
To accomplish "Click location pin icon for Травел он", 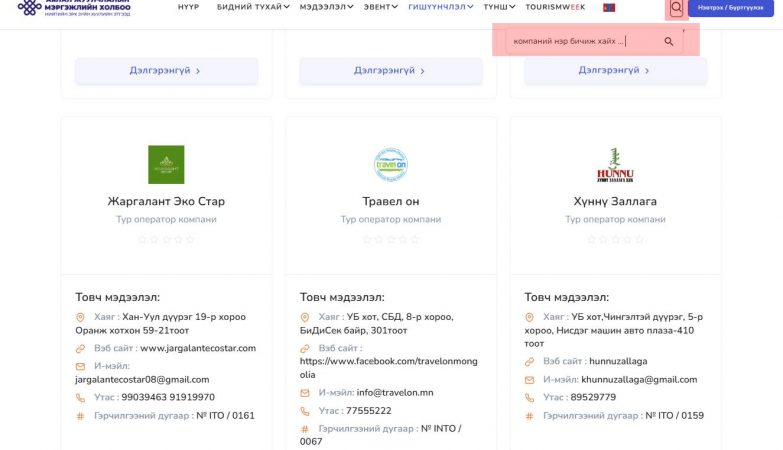I will (x=305, y=317).
